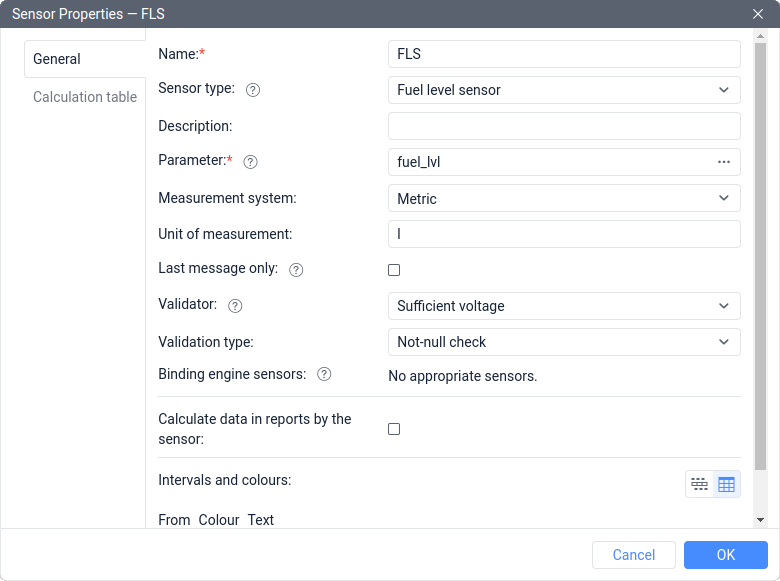Image resolution: width=780 pixels, height=581 pixels.
Task: Click help icon beside Binding engine sensors
Action: (324, 375)
